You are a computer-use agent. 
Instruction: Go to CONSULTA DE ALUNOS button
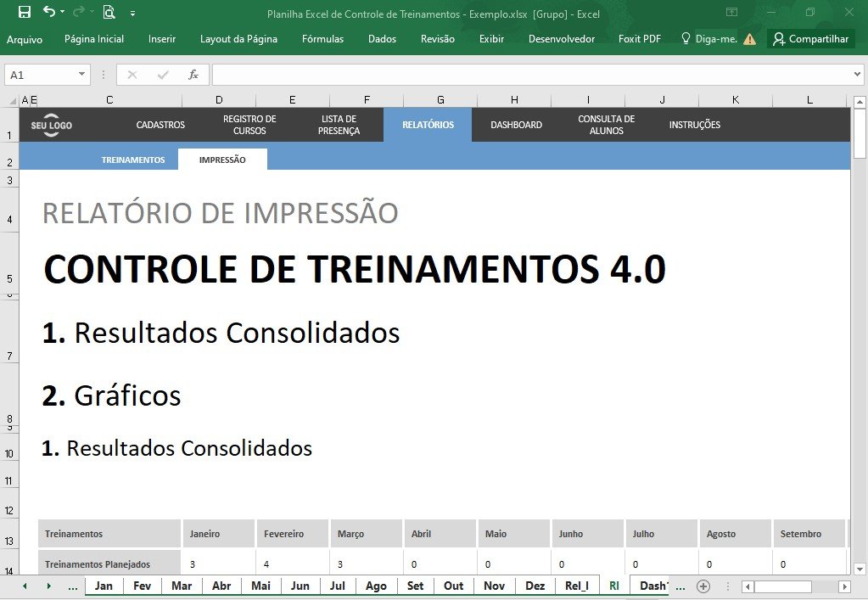tap(606, 125)
